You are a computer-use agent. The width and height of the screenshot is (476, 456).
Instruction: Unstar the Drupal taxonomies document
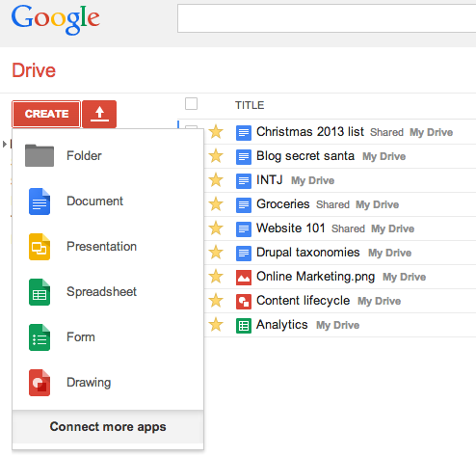click(216, 253)
